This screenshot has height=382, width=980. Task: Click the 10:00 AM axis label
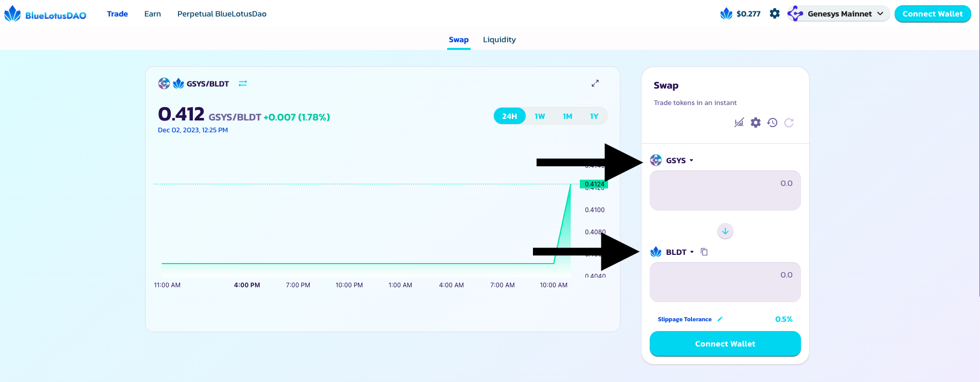554,285
